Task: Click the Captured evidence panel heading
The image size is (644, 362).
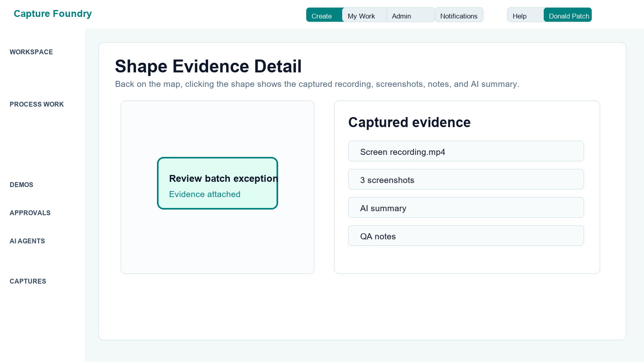Action: [409, 122]
